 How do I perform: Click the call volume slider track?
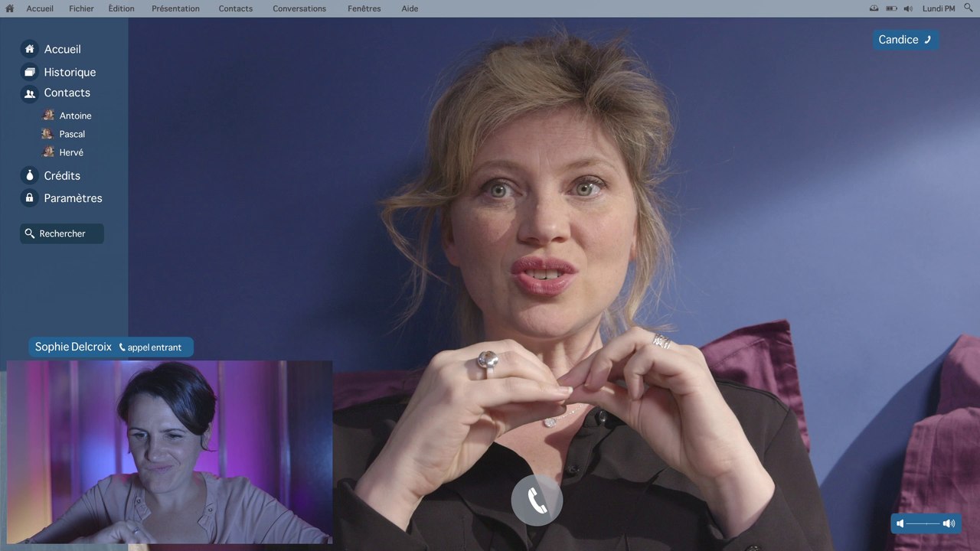[923, 523]
